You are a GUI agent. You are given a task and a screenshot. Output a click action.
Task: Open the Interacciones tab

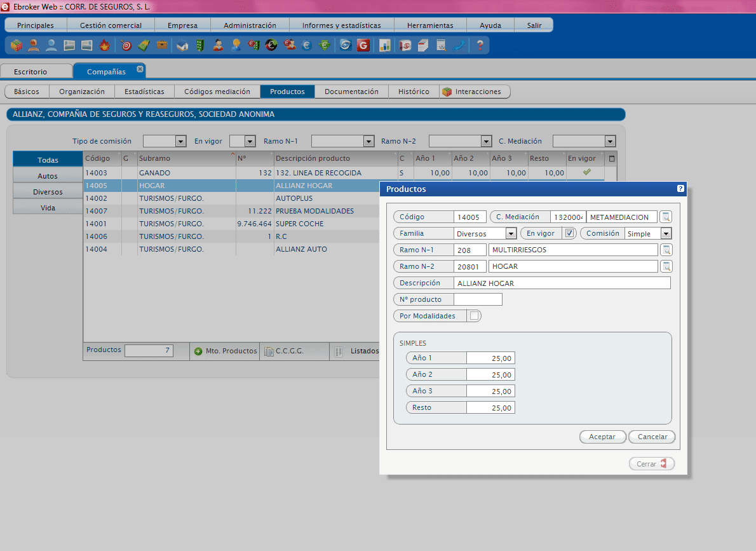tap(475, 92)
